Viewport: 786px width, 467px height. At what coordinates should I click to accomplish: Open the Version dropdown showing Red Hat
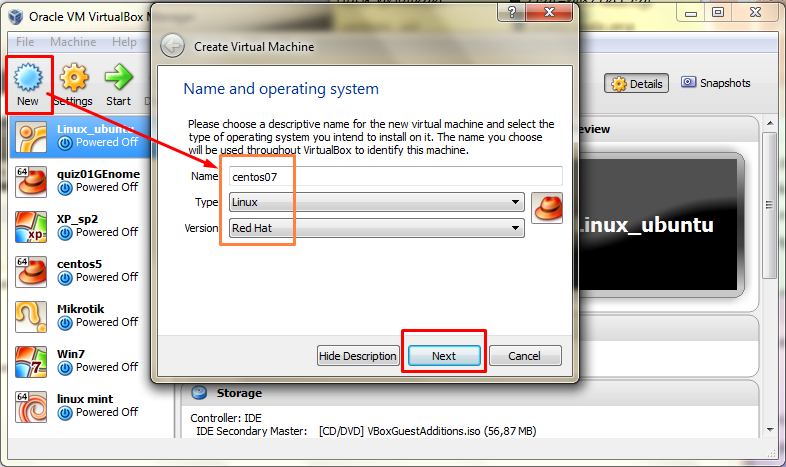tap(376, 228)
